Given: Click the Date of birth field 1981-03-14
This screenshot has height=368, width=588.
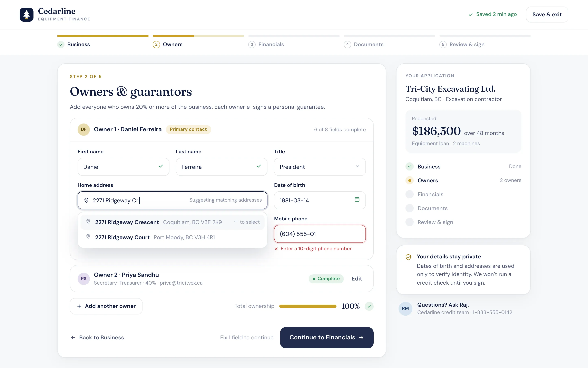Looking at the screenshot, I should point(320,200).
